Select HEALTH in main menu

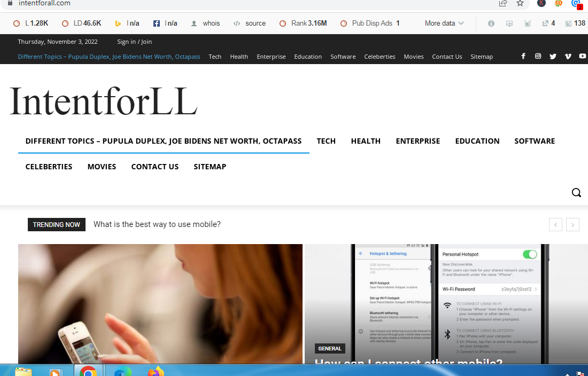pyautogui.click(x=366, y=141)
